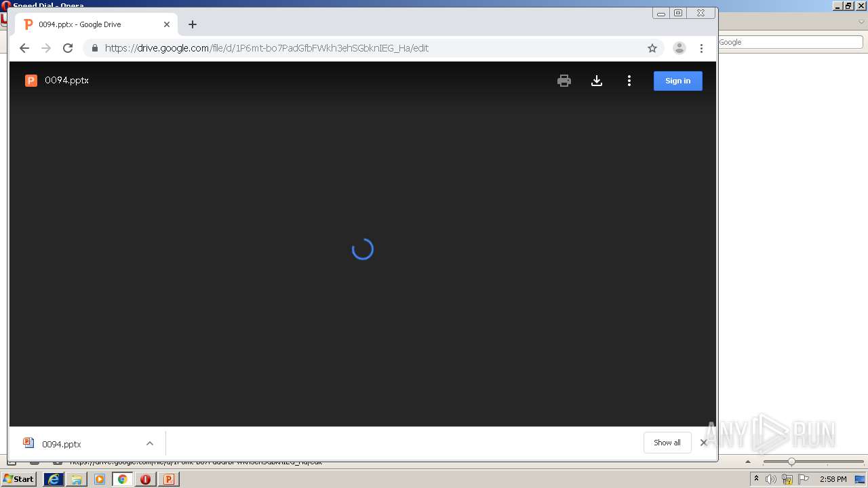Screen dimensions: 868x488
Task: Switch to PowerPoint taskbar button
Action: pos(169,479)
